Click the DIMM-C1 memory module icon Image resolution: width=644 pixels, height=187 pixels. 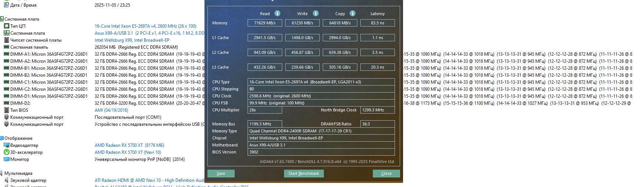click(x=6, y=82)
